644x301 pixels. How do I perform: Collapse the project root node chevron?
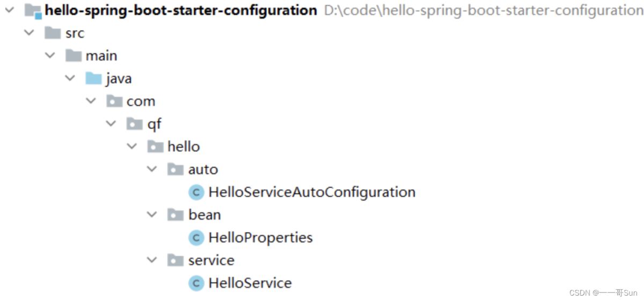[x=10, y=10]
